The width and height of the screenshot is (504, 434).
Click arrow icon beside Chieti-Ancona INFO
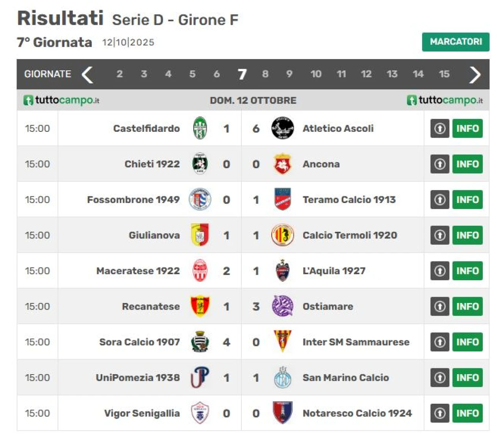pyautogui.click(x=439, y=164)
